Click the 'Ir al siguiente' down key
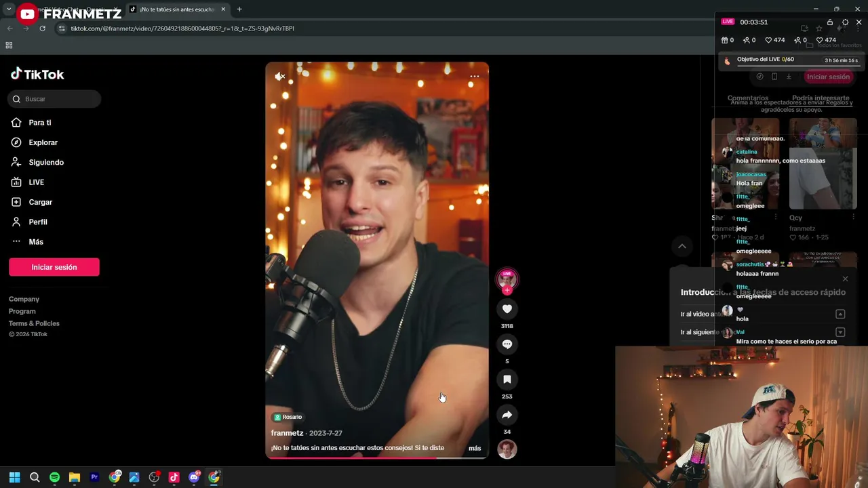 840,332
